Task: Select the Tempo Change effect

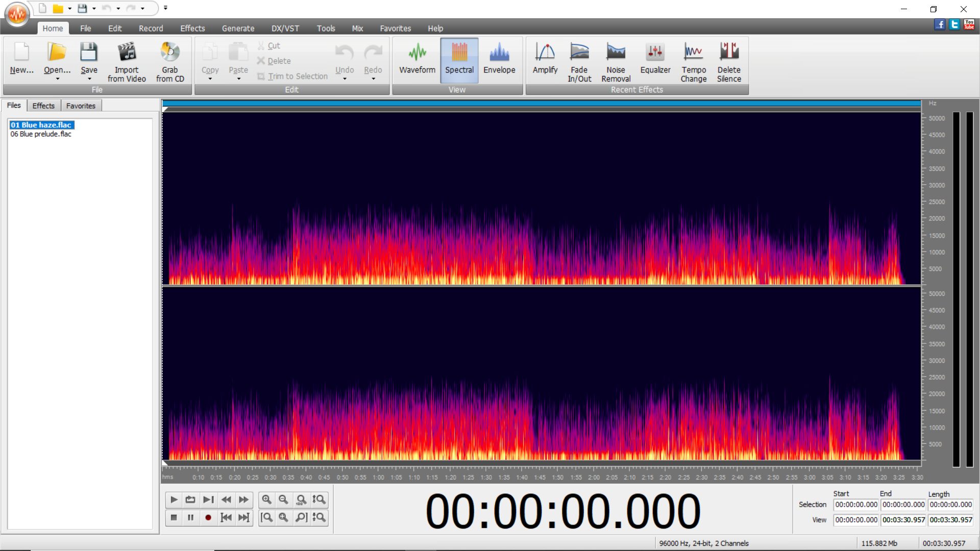Action: (693, 62)
